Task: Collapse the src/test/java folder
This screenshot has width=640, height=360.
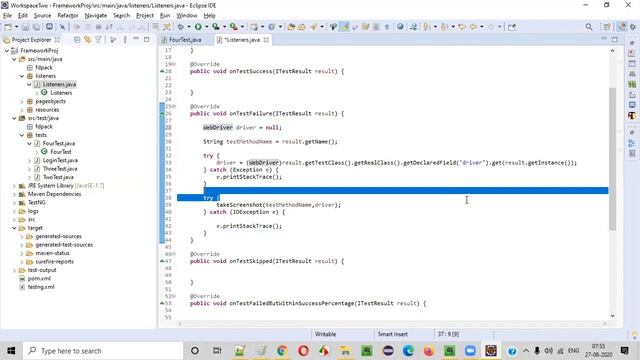Action: click(x=14, y=118)
